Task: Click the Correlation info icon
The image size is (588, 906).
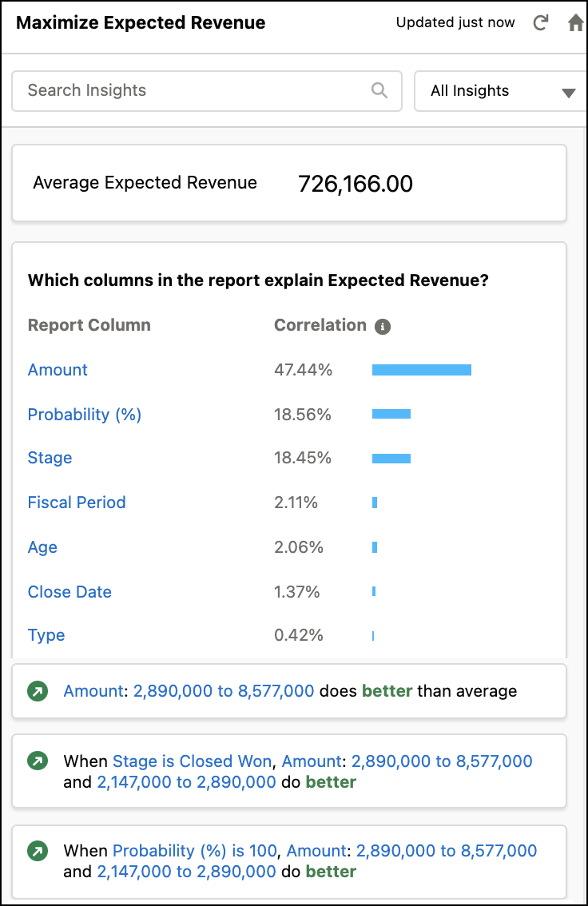Action: pos(383,327)
